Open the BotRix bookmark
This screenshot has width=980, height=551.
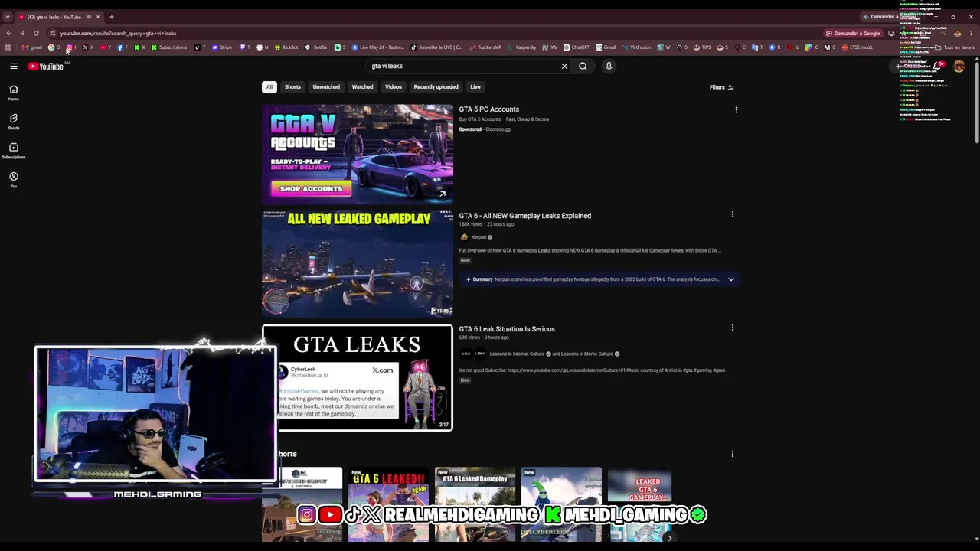[x=316, y=47]
